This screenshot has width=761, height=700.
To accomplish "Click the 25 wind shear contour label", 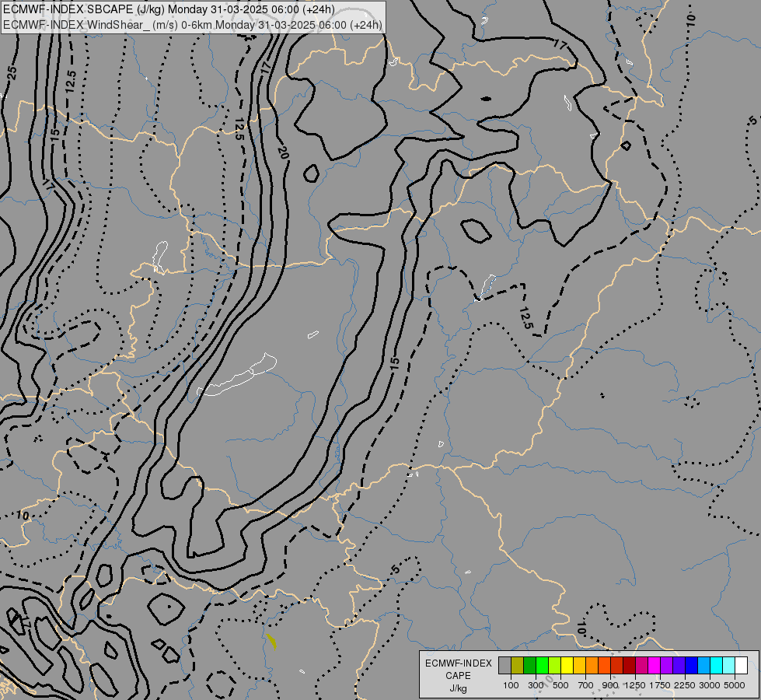I will click(x=12, y=72).
